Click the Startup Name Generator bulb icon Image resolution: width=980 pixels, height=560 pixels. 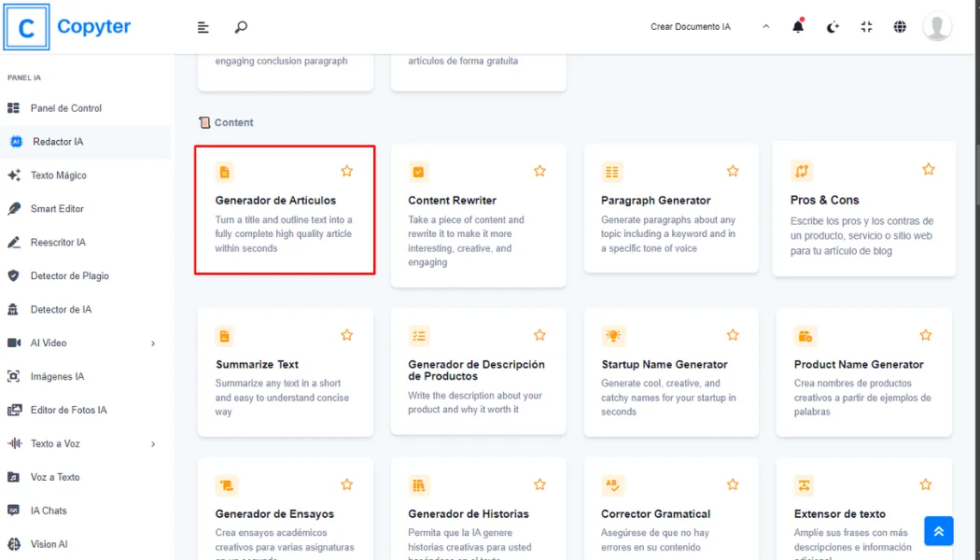(611, 336)
